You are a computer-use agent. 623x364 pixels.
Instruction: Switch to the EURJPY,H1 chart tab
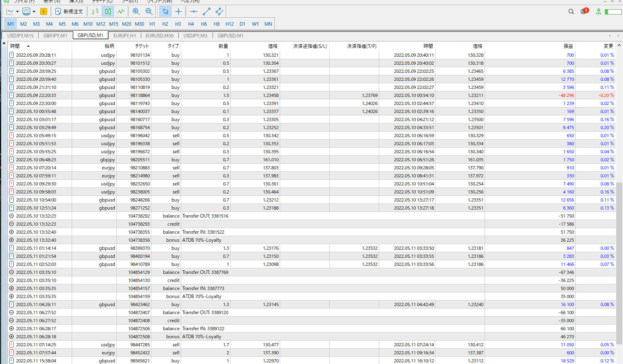[x=124, y=35]
